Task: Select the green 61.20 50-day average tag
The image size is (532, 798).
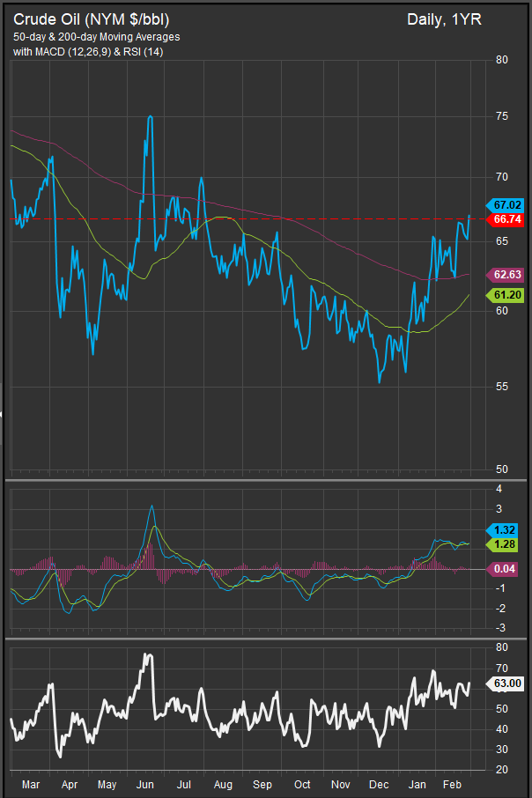Action: (x=508, y=296)
